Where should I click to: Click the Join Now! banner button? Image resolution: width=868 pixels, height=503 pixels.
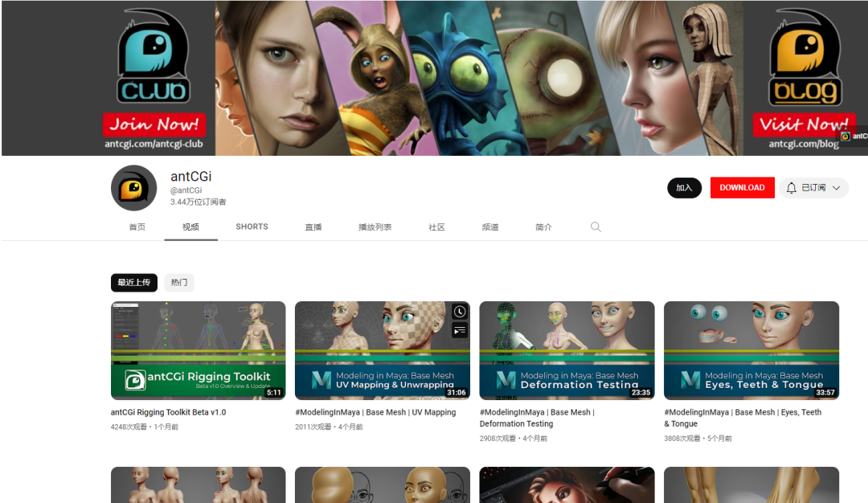tap(154, 125)
